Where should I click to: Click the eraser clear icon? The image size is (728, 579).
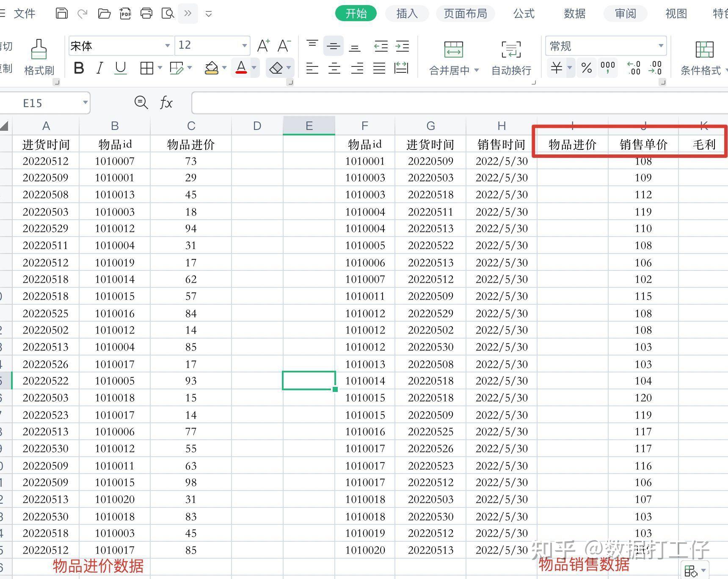276,68
